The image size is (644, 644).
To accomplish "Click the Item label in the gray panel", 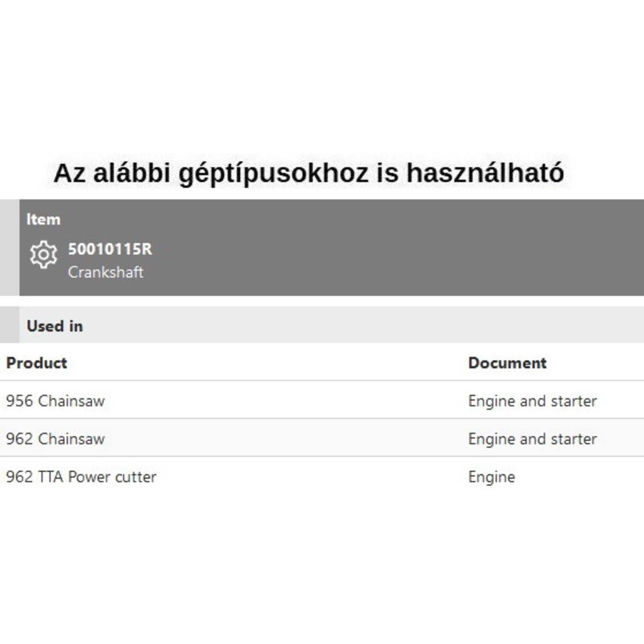I will coord(43,219).
